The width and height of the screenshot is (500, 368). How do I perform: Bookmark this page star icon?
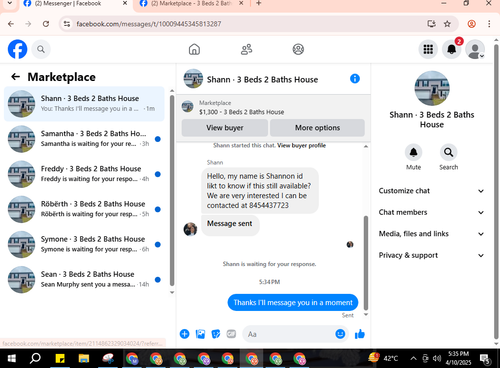pyautogui.click(x=447, y=24)
